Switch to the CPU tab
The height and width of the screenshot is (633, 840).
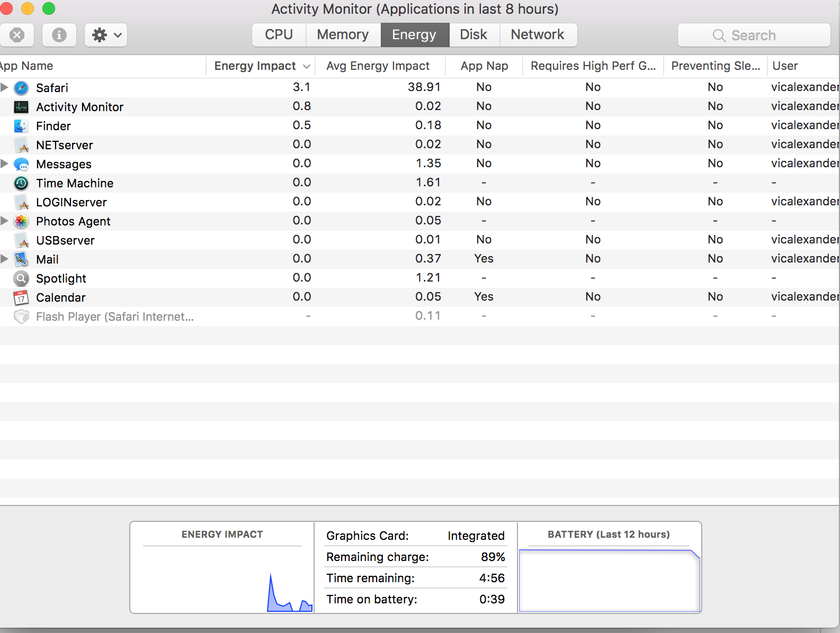pos(279,35)
